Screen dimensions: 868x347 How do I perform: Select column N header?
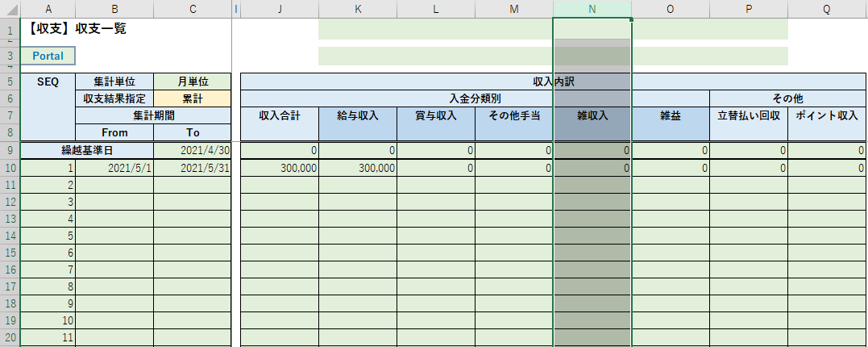click(x=592, y=8)
